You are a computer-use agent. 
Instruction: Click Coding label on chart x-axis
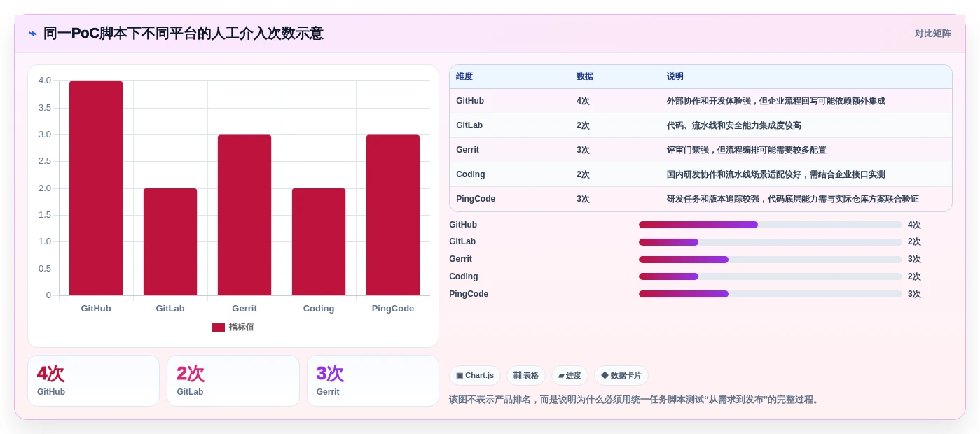pos(319,309)
